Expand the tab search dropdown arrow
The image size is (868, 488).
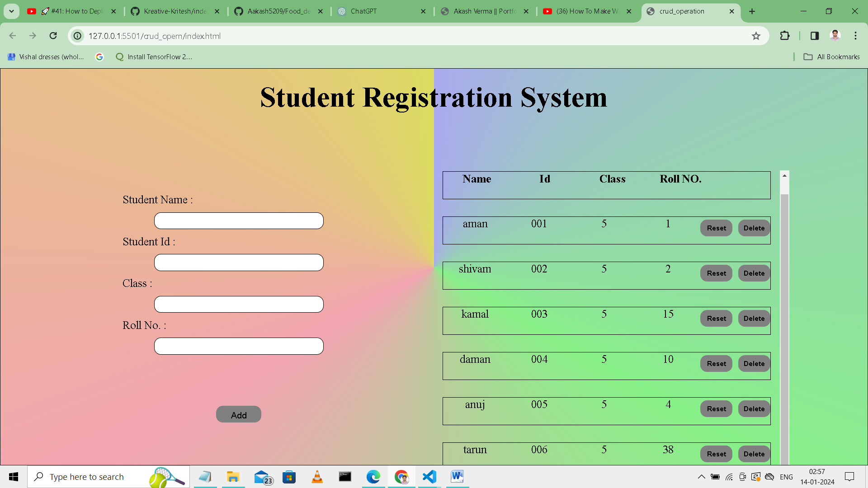coord(11,11)
